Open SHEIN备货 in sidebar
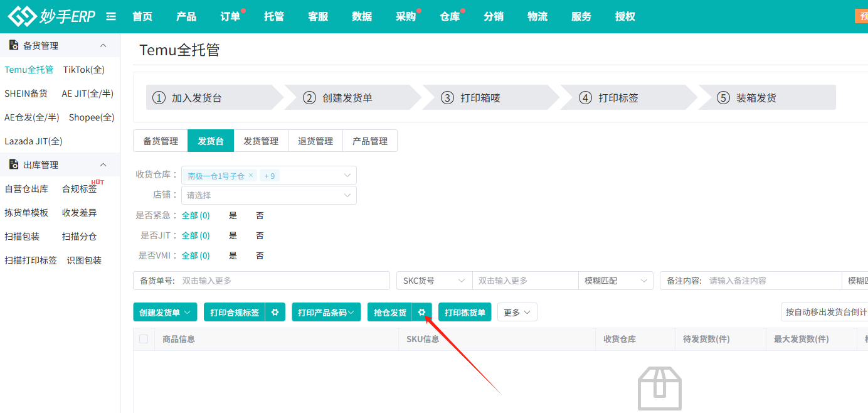868x413 pixels. click(26, 94)
